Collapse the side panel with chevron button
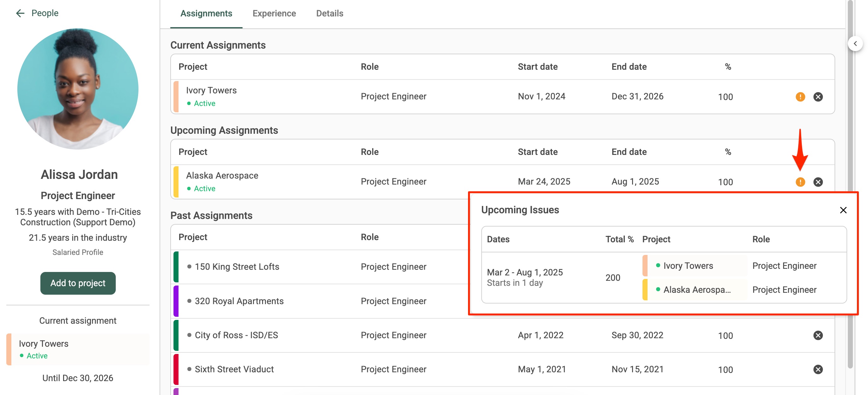868x395 pixels. (x=855, y=44)
